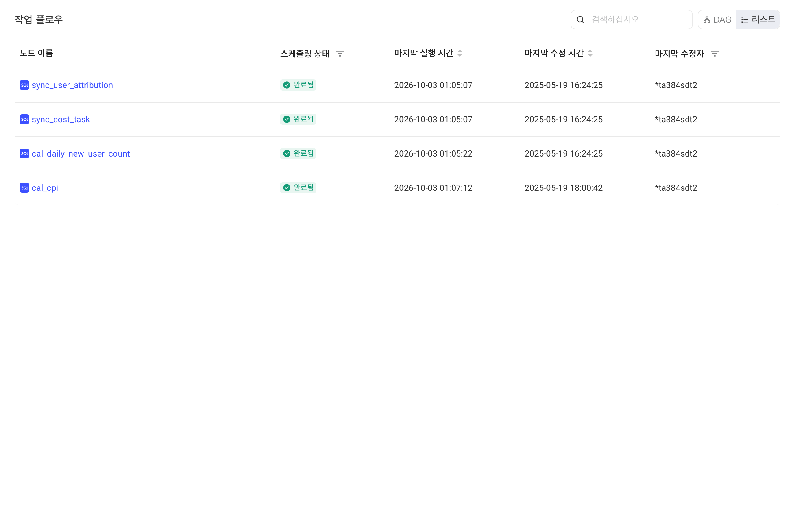Click the 스케줄링 상태 column header label
Image resolution: width=795 pixels, height=532 pixels.
pos(305,54)
